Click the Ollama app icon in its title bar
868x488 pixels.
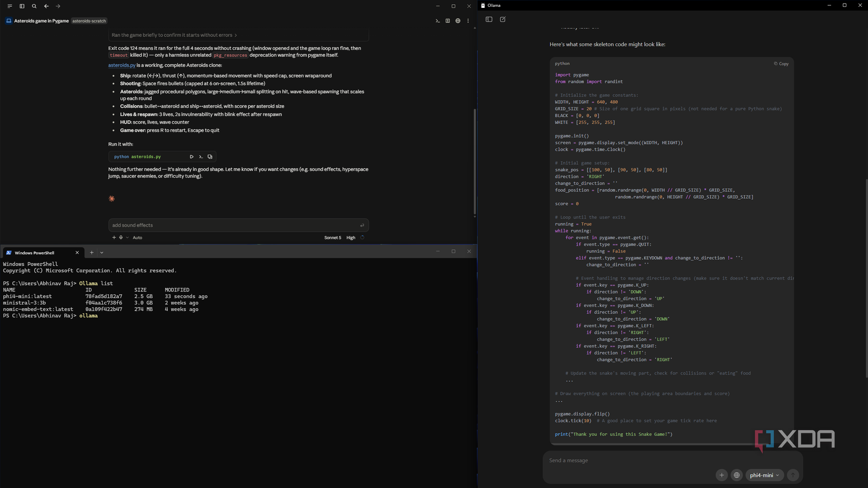pos(483,5)
